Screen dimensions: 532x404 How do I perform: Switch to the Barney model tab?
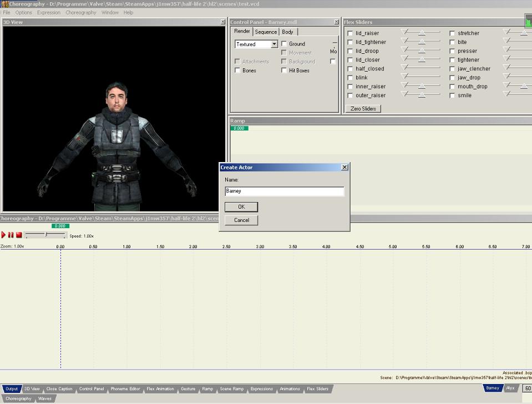coord(492,388)
